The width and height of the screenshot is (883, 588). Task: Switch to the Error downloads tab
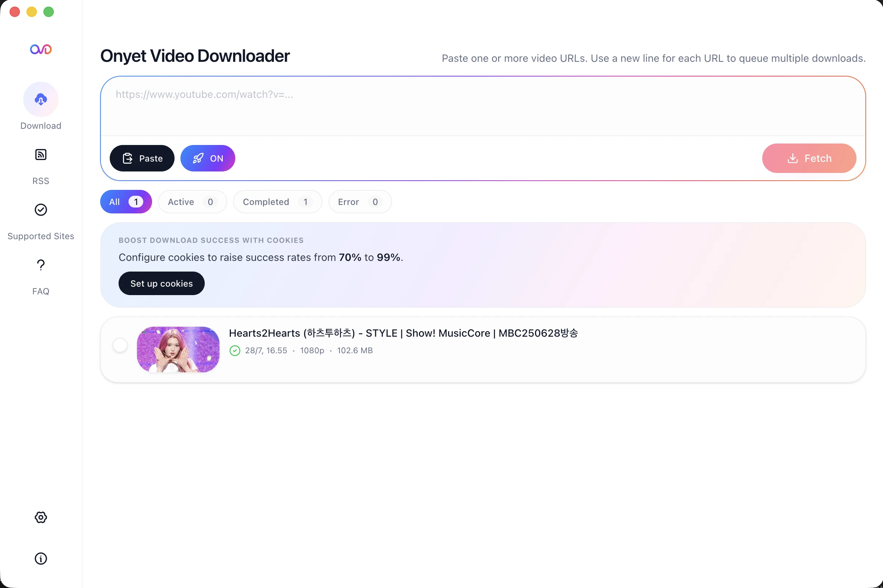coord(360,202)
